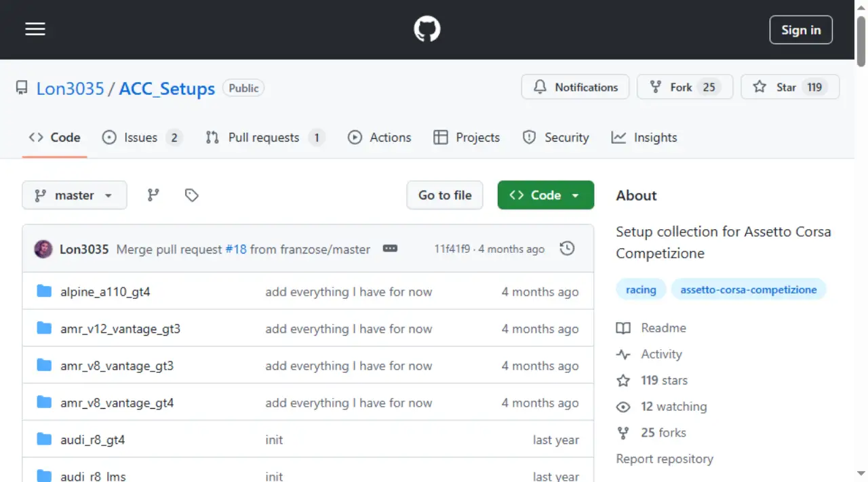Screen dimensions: 868x482
Task: Open commit 11f41f9 link
Action: tap(452, 249)
